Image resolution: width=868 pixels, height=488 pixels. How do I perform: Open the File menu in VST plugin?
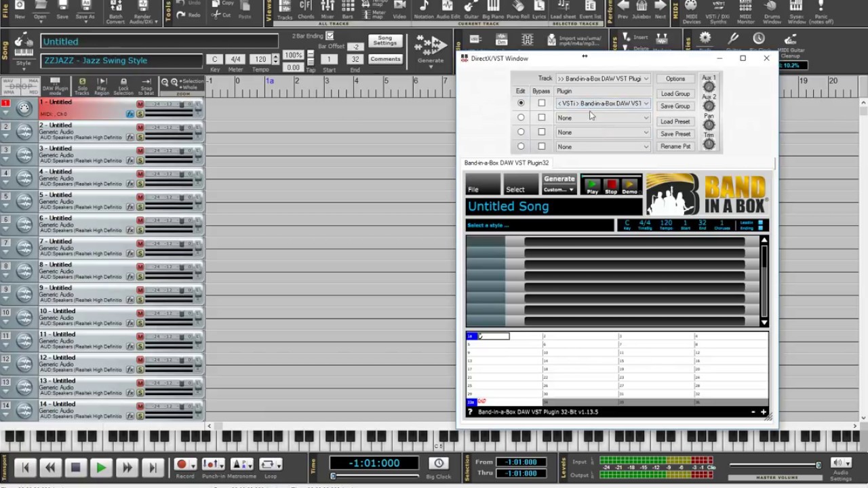pos(483,184)
